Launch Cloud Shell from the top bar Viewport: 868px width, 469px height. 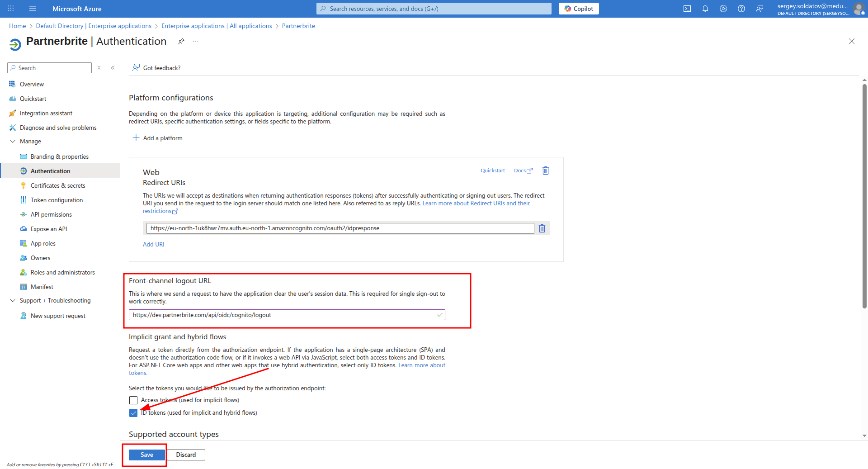point(687,9)
